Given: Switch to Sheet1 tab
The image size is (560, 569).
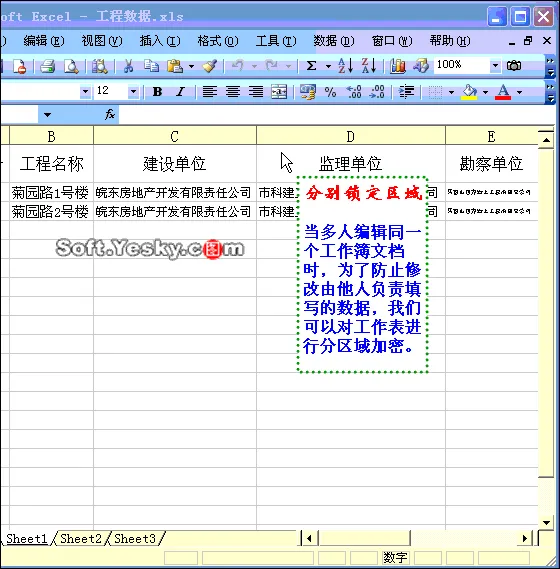Looking at the screenshot, I should [27, 539].
